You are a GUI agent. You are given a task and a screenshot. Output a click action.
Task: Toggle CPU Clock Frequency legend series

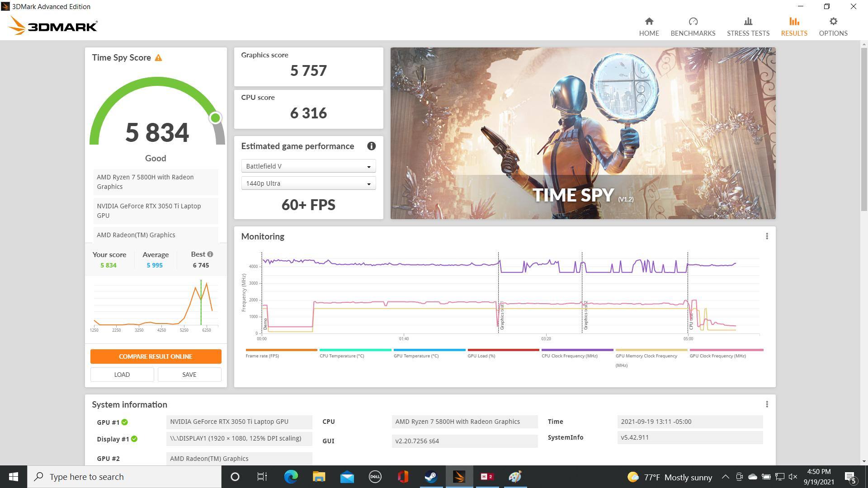569,356
